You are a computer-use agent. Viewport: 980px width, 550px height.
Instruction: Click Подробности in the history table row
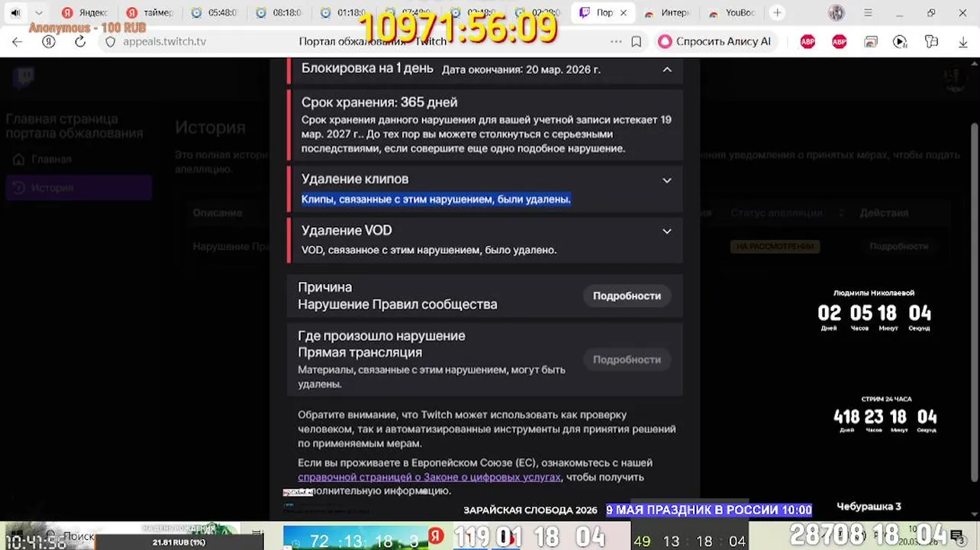tap(898, 246)
